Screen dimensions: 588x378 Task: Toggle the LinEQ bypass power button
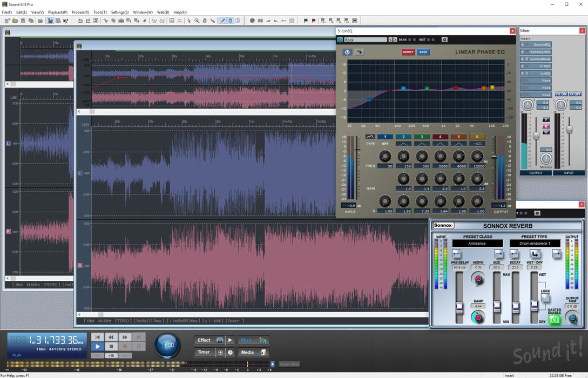tap(347, 52)
